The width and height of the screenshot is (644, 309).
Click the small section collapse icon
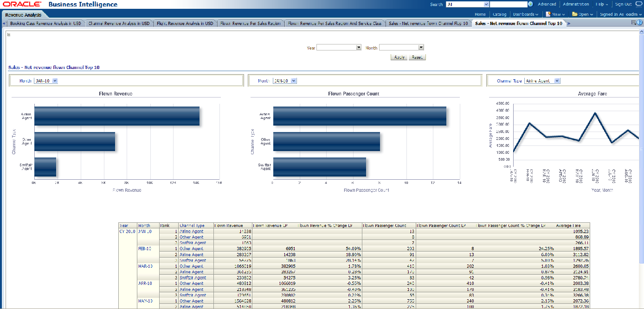[x=9, y=34]
